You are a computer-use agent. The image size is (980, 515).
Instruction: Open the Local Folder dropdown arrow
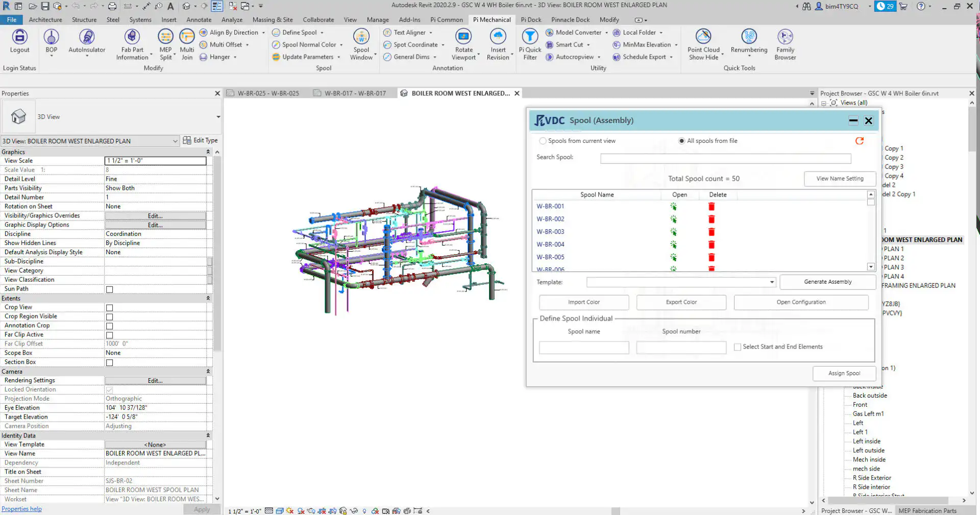coord(661,33)
